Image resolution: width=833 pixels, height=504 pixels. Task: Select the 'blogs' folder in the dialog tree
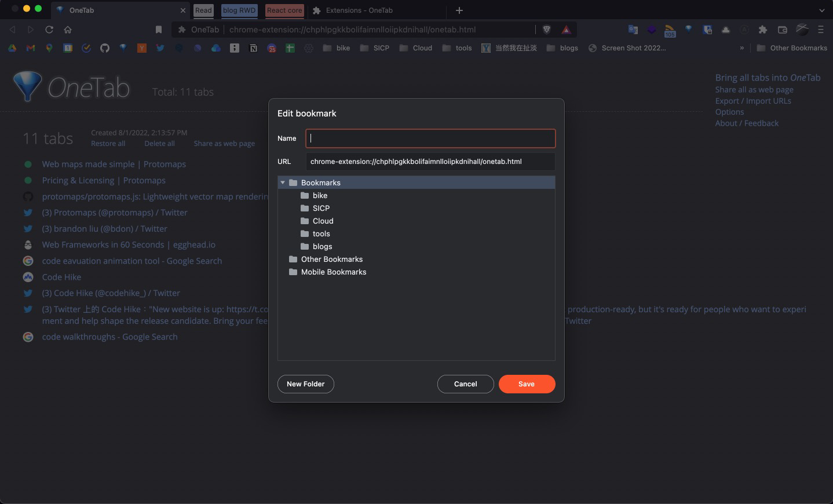(x=323, y=246)
